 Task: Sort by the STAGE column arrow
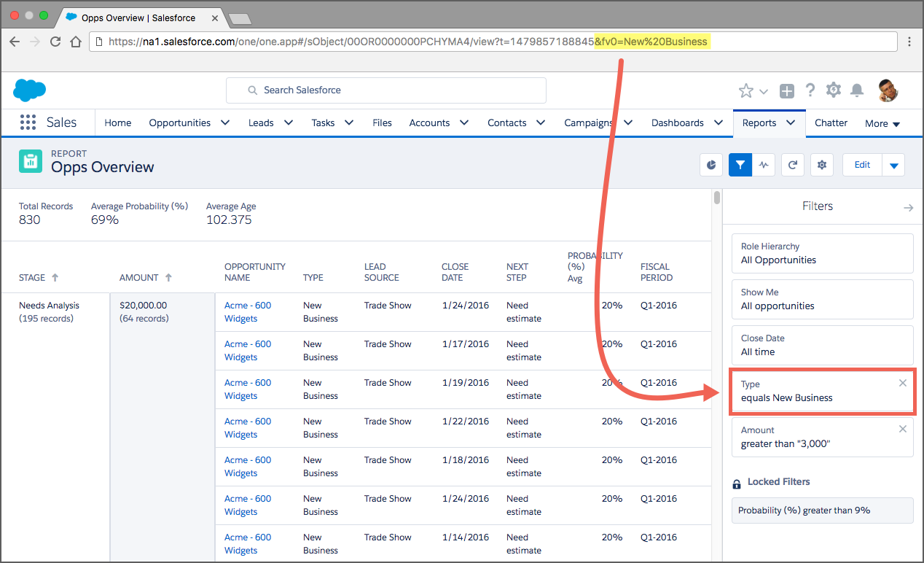[x=55, y=278]
